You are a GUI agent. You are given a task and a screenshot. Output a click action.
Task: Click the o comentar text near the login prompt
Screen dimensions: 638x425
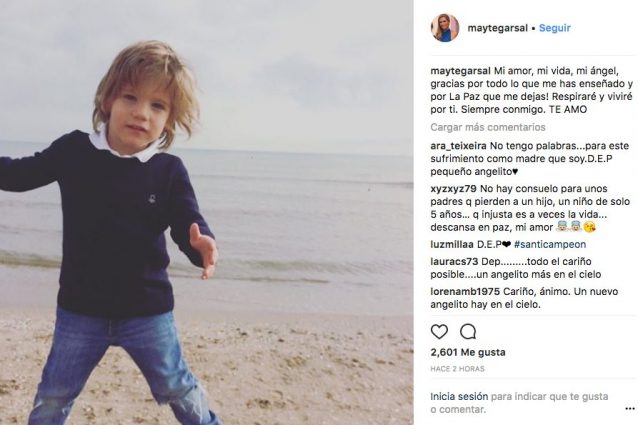(x=458, y=409)
